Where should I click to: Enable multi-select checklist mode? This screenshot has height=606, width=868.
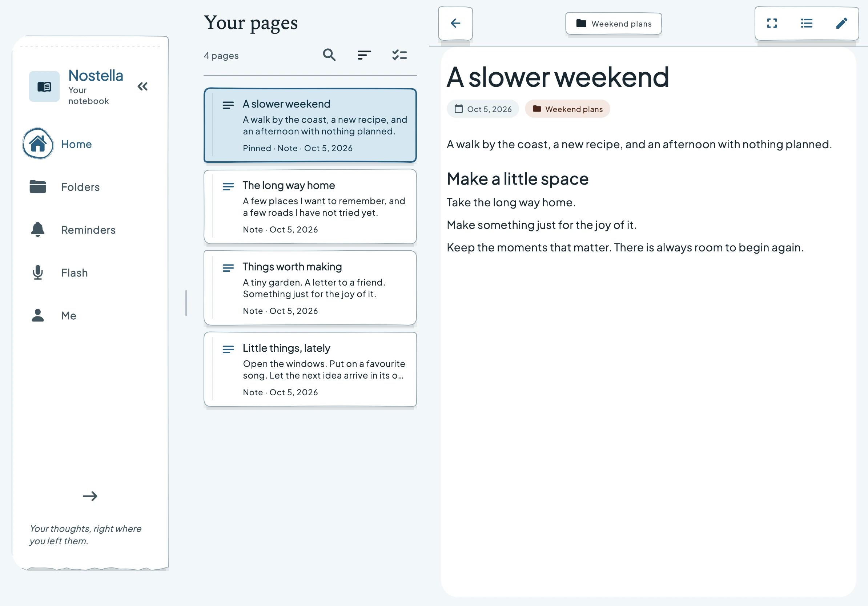(x=399, y=55)
